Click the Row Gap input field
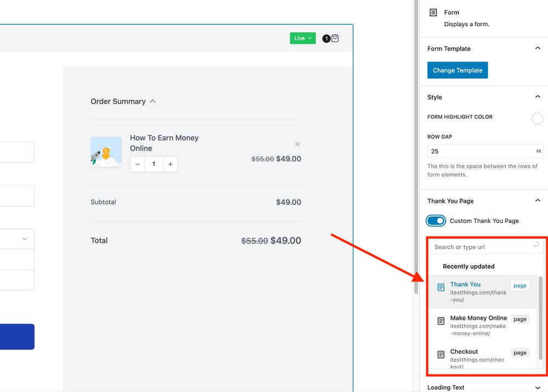The height and width of the screenshot is (392, 548). click(480, 151)
